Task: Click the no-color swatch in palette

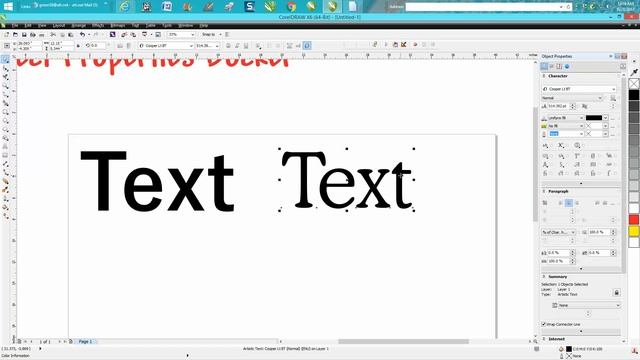Action: coord(634,84)
